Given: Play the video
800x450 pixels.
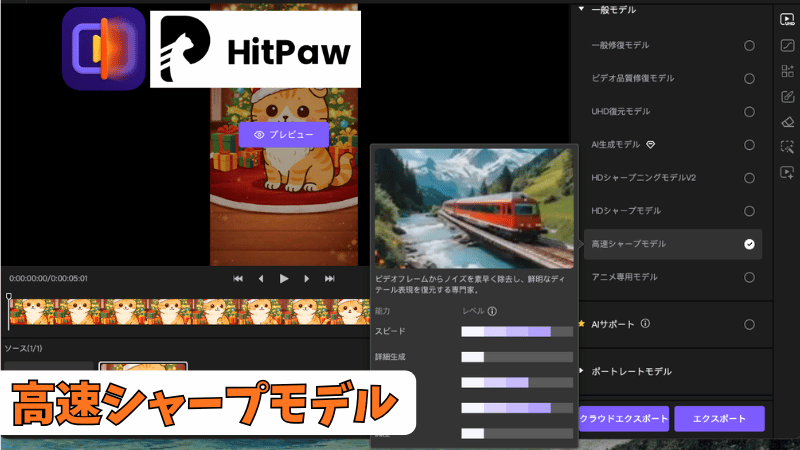Looking at the screenshot, I should click(x=284, y=279).
